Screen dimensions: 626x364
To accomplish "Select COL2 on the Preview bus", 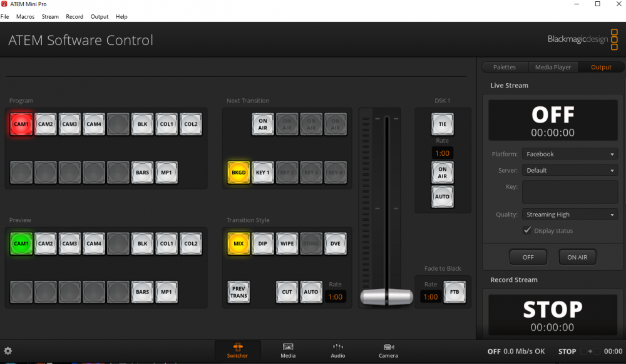I will tap(191, 243).
